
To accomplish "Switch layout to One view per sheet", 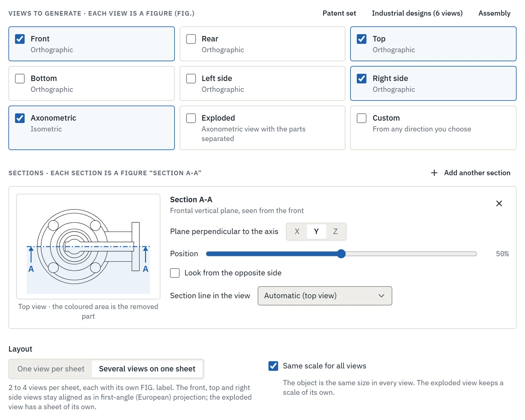I will 51,369.
